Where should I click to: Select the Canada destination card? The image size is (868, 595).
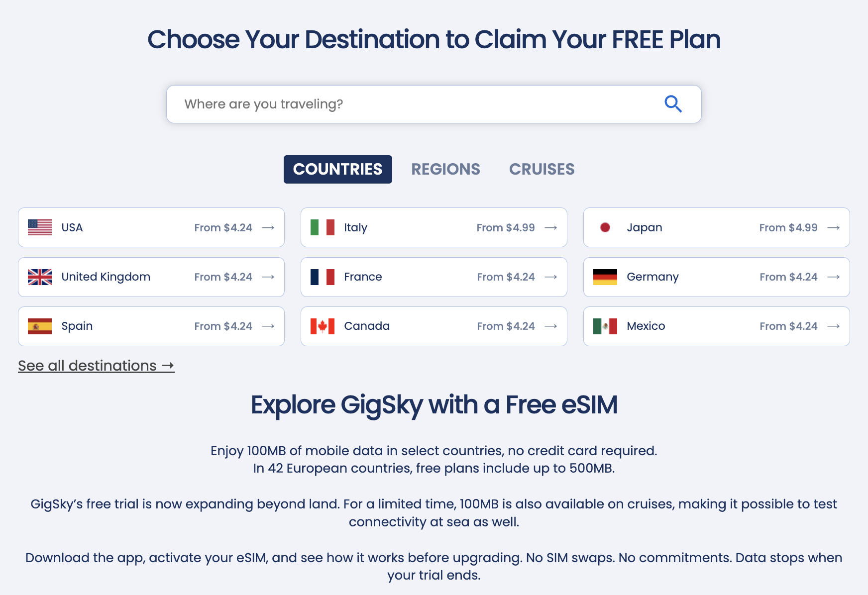coord(434,326)
